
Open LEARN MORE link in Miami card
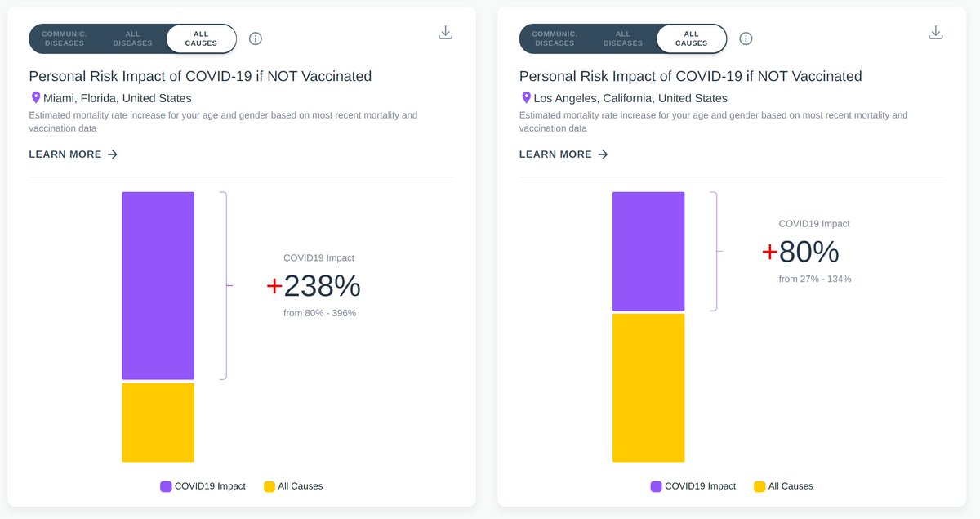73,154
